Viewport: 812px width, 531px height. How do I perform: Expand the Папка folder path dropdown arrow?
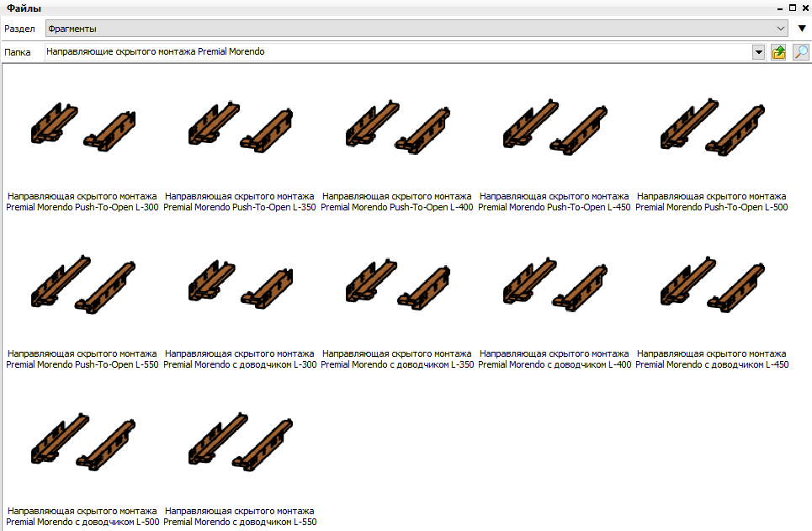coord(758,52)
